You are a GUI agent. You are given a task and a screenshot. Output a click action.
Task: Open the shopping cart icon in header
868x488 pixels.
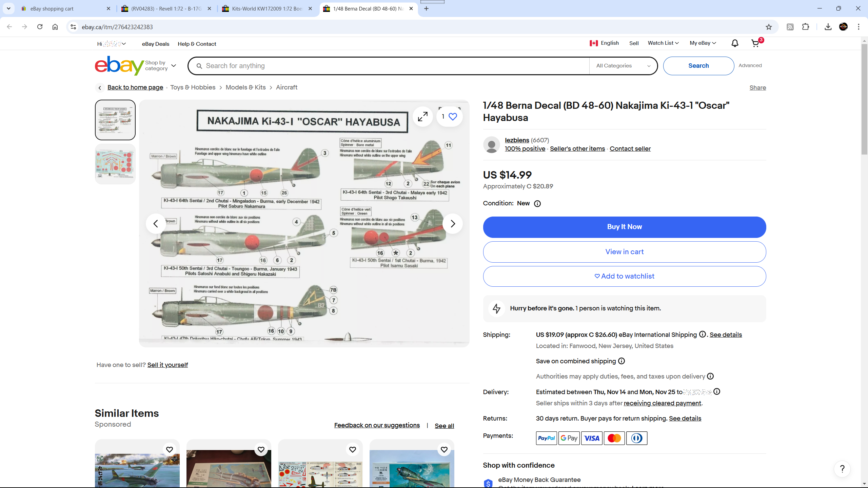pos(755,43)
